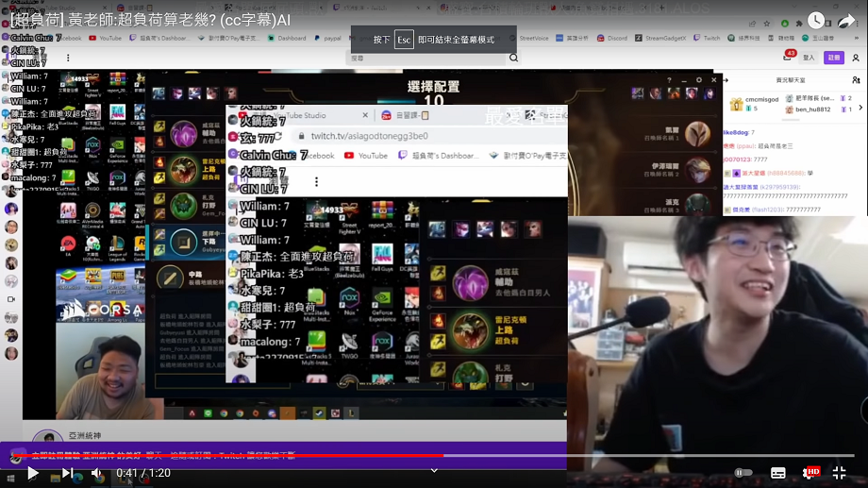Open the League client help question mark
The height and width of the screenshot is (488, 868).
point(669,80)
